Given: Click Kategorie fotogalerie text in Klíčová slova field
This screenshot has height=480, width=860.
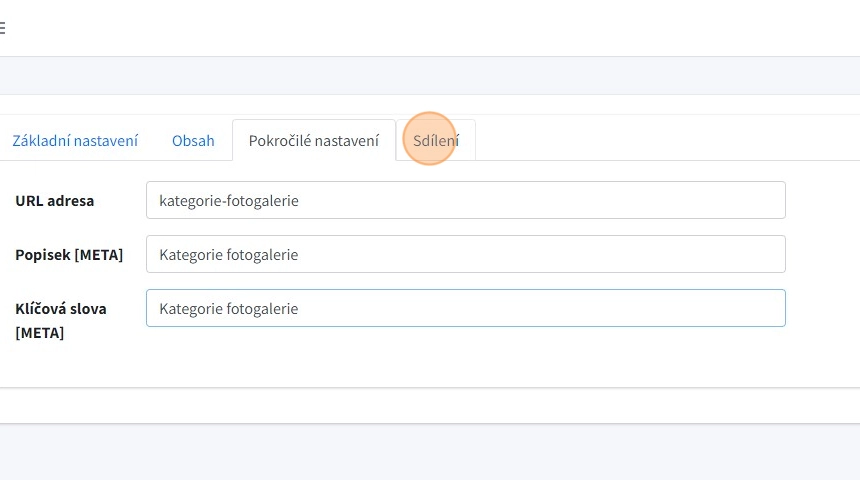Looking at the screenshot, I should 229,309.
